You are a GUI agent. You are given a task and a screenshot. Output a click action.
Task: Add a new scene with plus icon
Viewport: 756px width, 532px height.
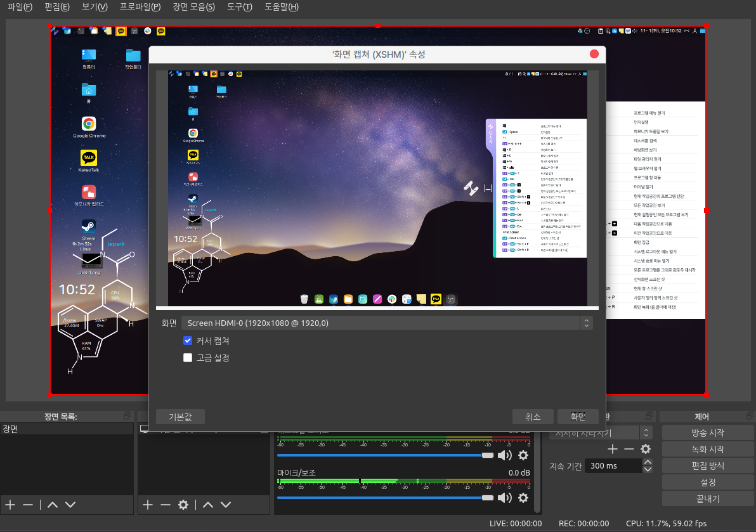[10, 505]
